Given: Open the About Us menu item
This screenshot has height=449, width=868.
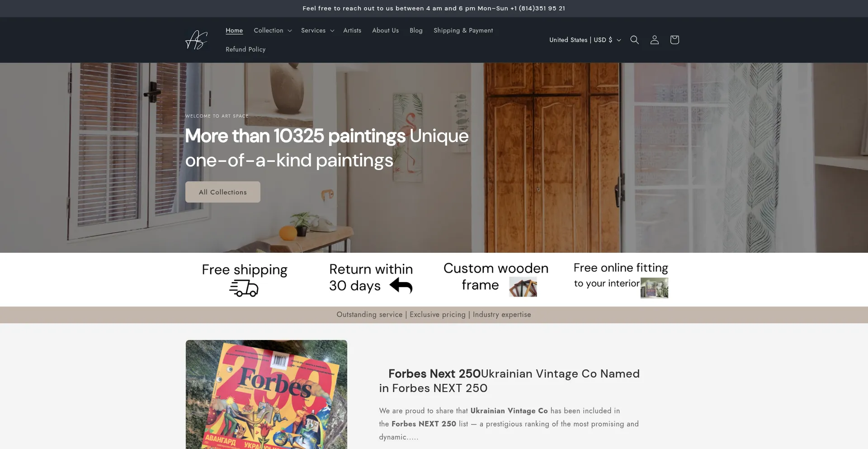Looking at the screenshot, I should pyautogui.click(x=385, y=30).
